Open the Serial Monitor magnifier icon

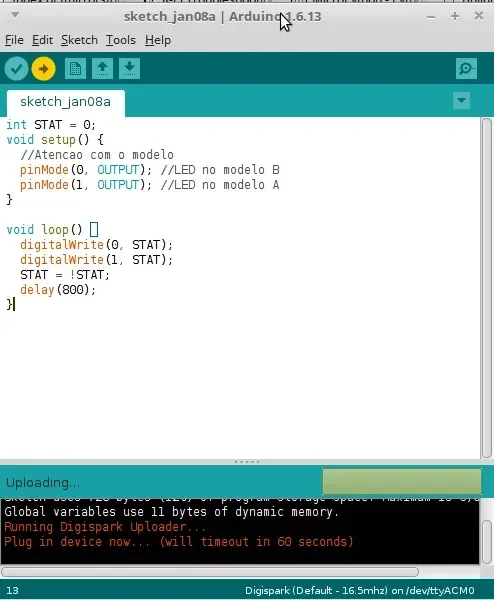466,69
